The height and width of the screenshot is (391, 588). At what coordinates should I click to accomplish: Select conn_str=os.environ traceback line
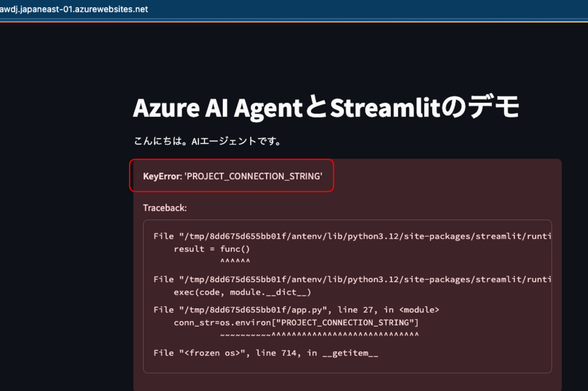click(x=296, y=322)
